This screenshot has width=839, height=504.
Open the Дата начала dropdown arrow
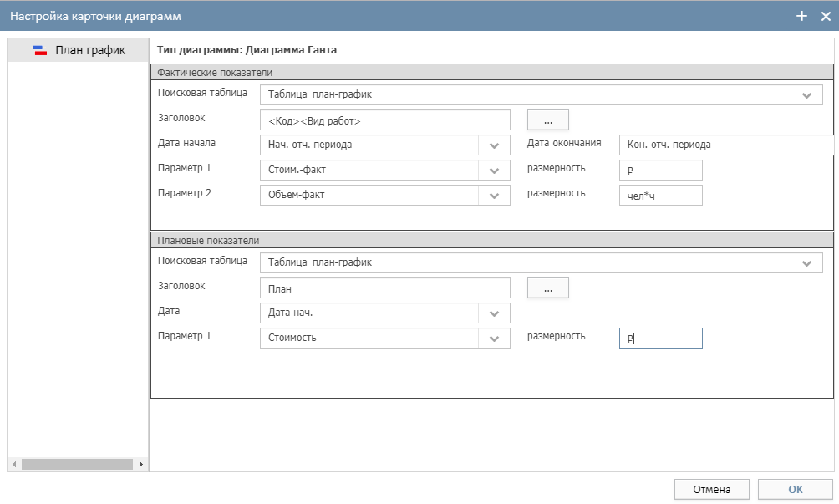pos(494,145)
